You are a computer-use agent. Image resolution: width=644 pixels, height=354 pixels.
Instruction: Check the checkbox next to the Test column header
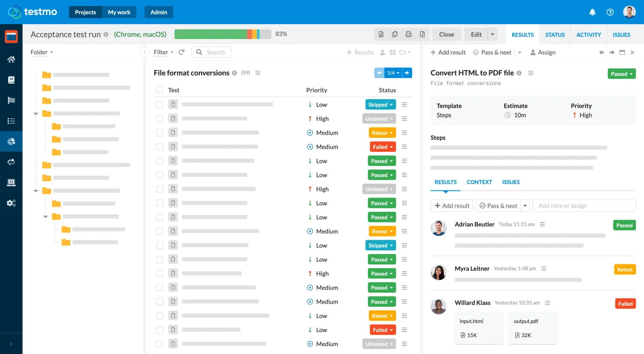159,90
